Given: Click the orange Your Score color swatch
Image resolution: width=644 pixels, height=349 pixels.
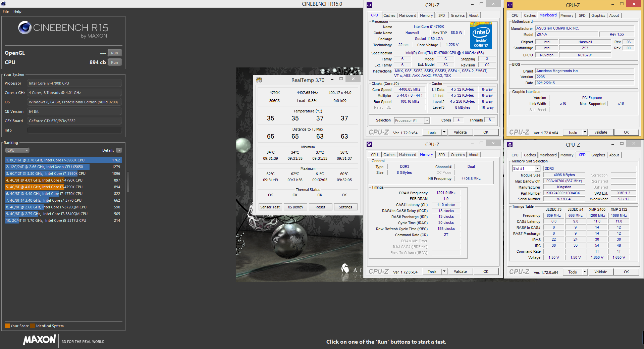Looking at the screenshot, I should coord(7,326).
